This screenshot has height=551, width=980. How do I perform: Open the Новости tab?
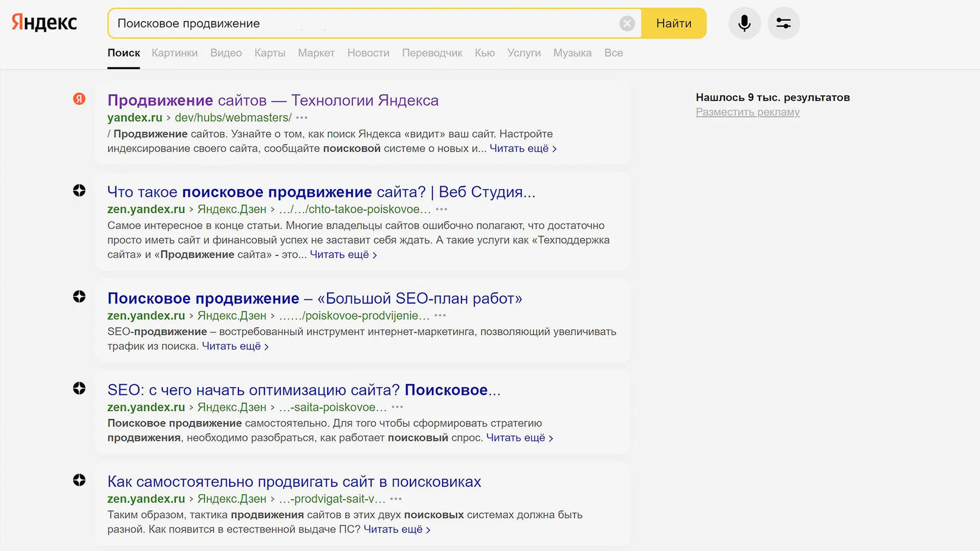(368, 53)
